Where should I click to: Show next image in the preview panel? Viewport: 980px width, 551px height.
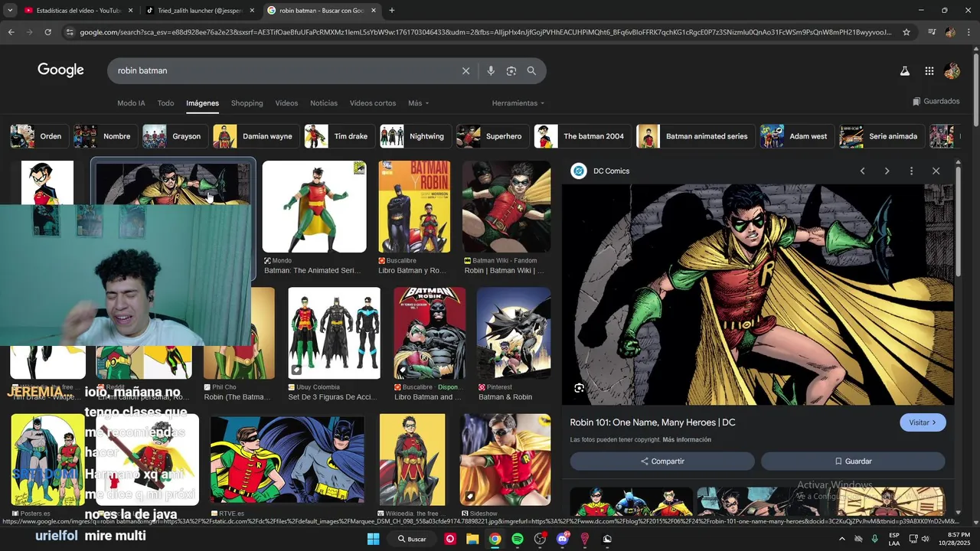(887, 171)
